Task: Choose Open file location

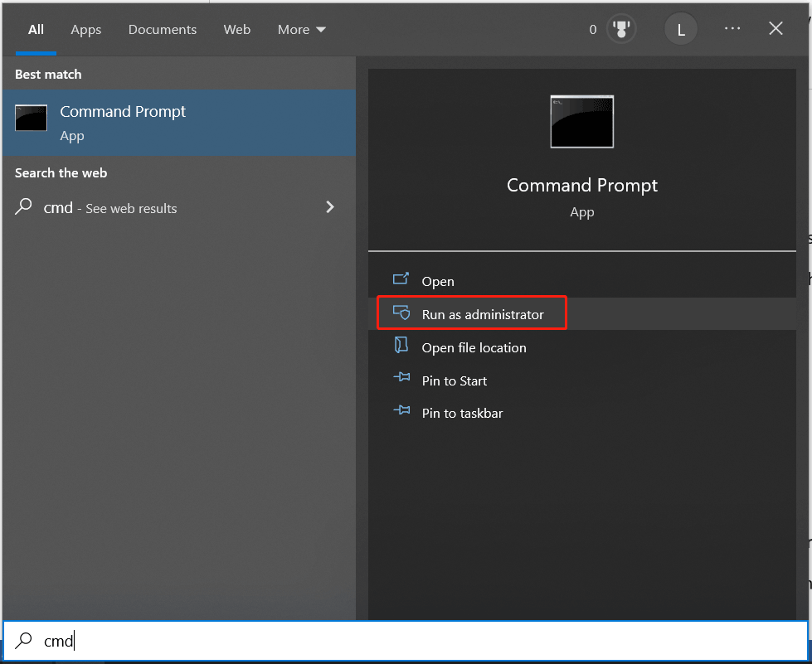Action: click(474, 347)
